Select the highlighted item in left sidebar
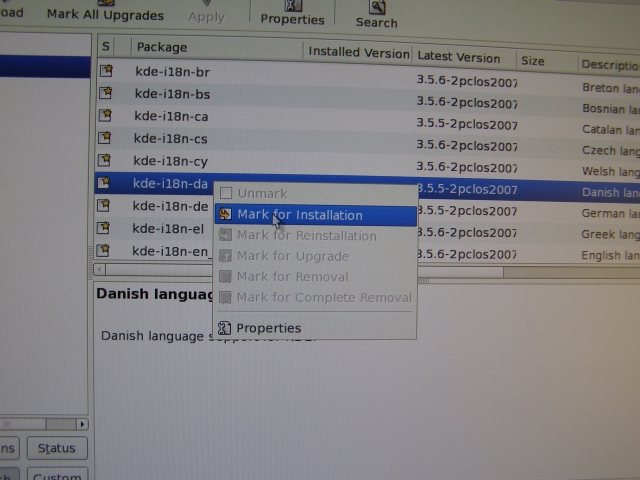This screenshot has width=640, height=480. (x=45, y=67)
